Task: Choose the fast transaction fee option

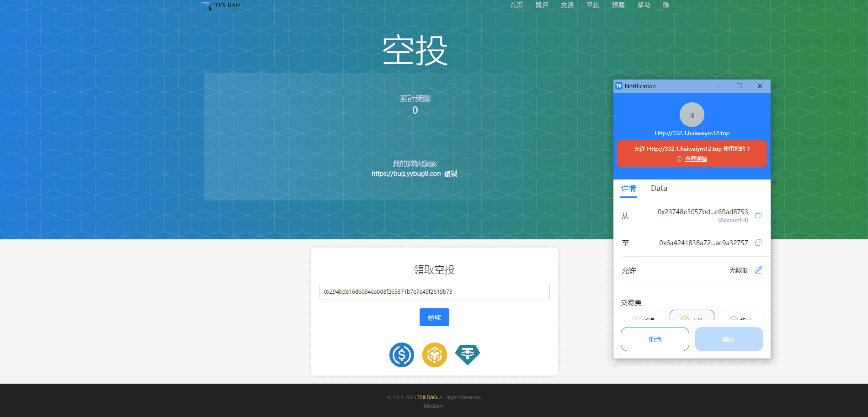Action: click(x=740, y=316)
